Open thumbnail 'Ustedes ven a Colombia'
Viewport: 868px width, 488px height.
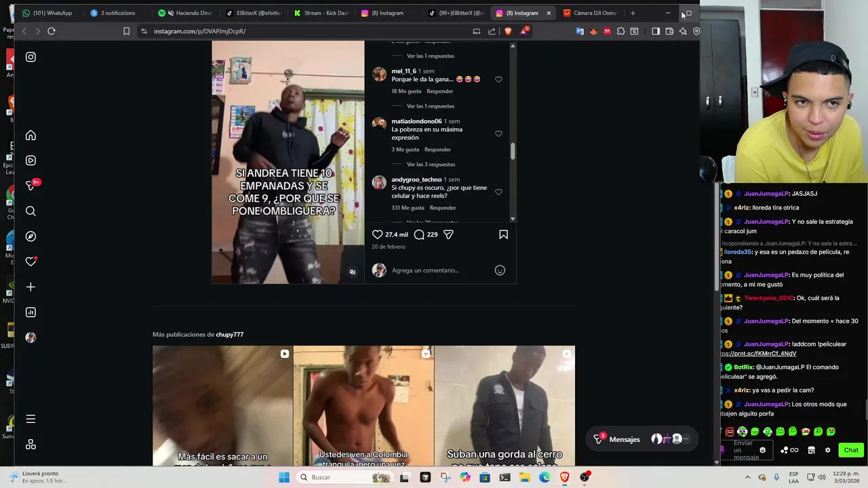click(363, 406)
